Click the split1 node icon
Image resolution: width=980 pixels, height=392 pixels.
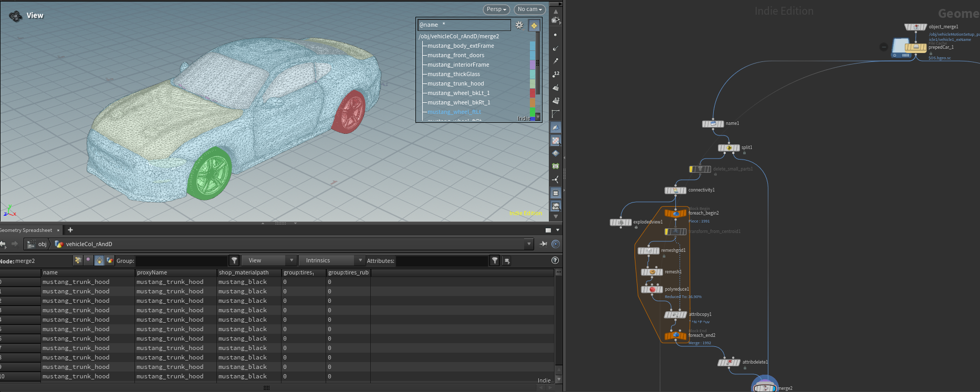click(x=728, y=148)
